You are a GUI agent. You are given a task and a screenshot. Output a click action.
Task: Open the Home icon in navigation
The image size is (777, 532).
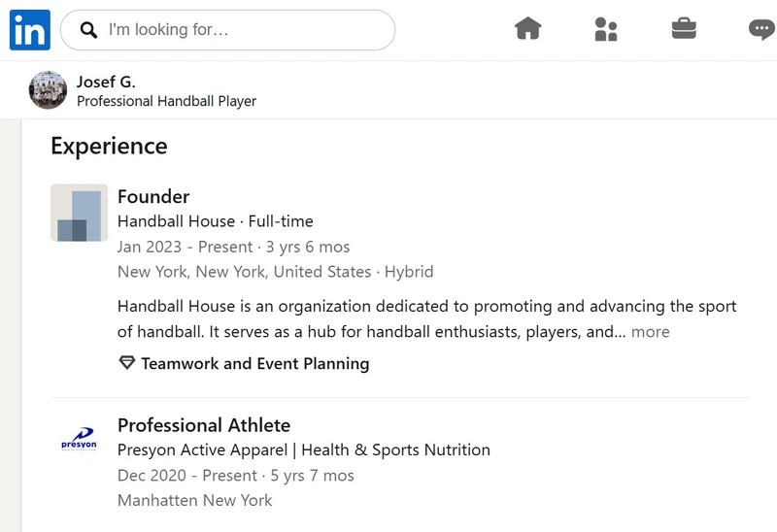click(527, 28)
